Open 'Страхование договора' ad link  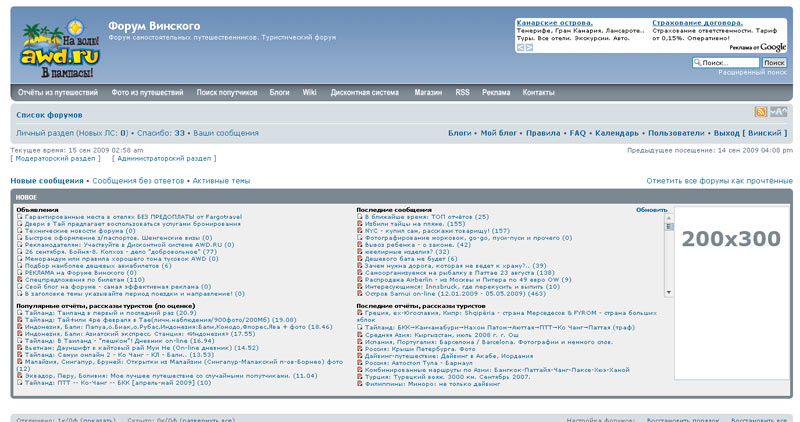tap(697, 23)
